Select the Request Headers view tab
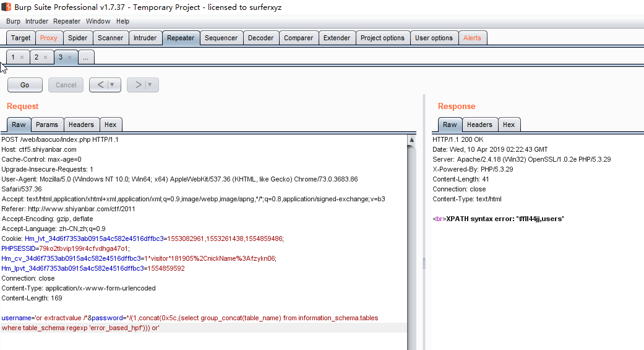644x350 pixels. [x=81, y=125]
